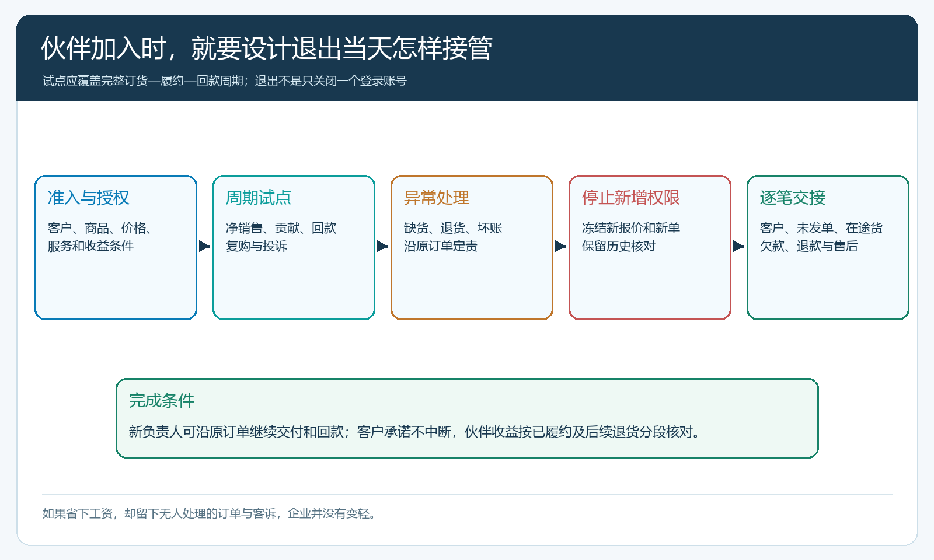Click the text 复购与投诉
This screenshot has width=934, height=560.
click(x=256, y=246)
